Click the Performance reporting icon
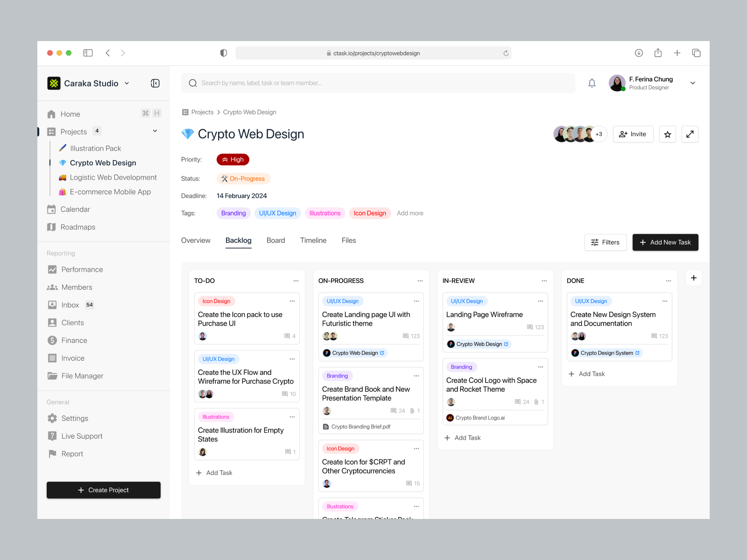This screenshot has width=747, height=560. tap(52, 269)
